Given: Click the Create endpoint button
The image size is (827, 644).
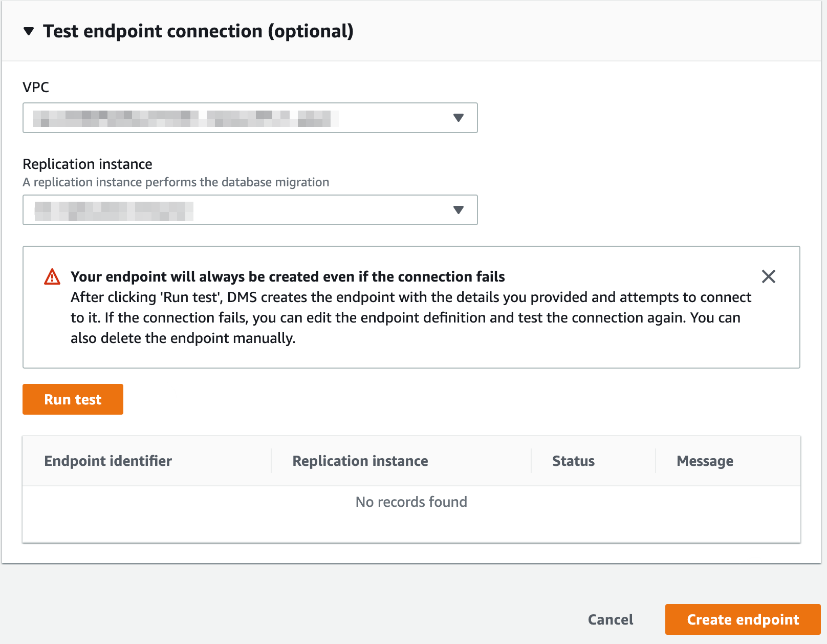Looking at the screenshot, I should pos(743,619).
